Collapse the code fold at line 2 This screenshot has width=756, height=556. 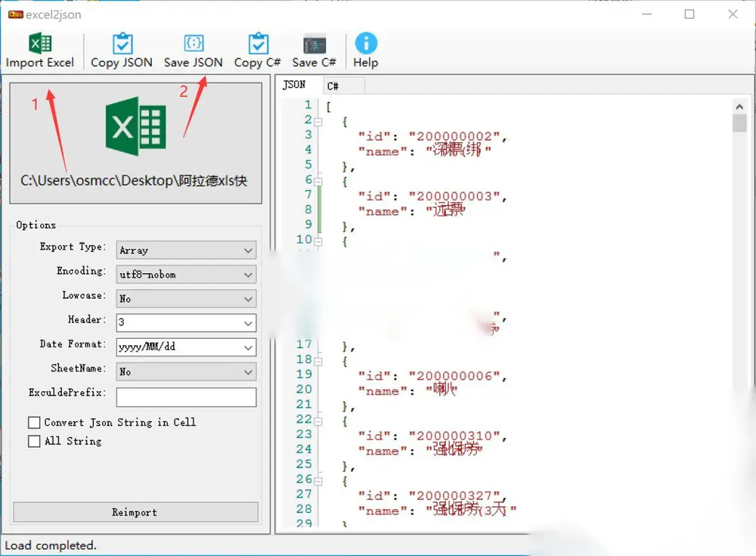click(x=318, y=122)
